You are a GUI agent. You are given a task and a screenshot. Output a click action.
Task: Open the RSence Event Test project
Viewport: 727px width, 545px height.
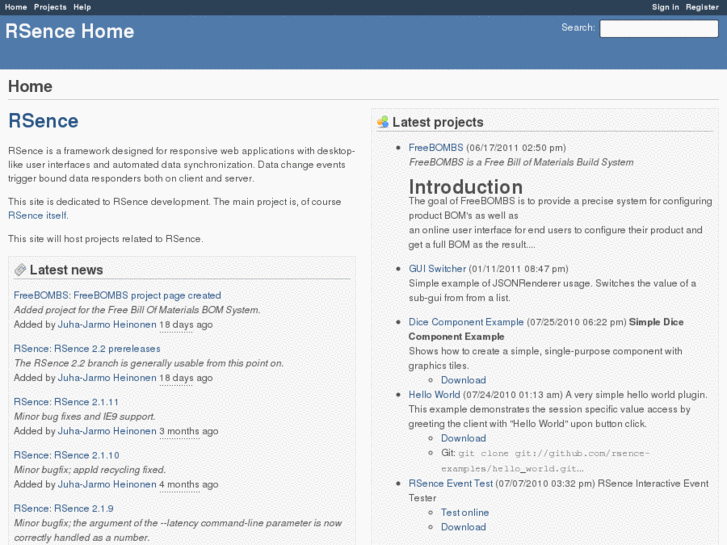pyautogui.click(x=451, y=483)
